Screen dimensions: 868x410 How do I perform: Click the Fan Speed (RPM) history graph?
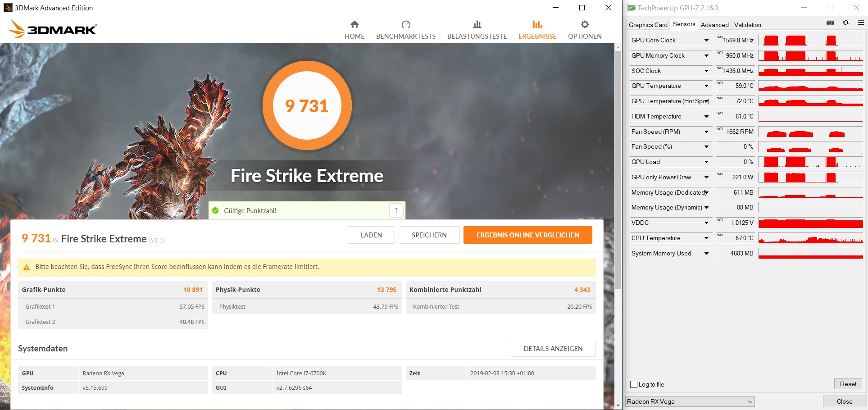point(811,132)
